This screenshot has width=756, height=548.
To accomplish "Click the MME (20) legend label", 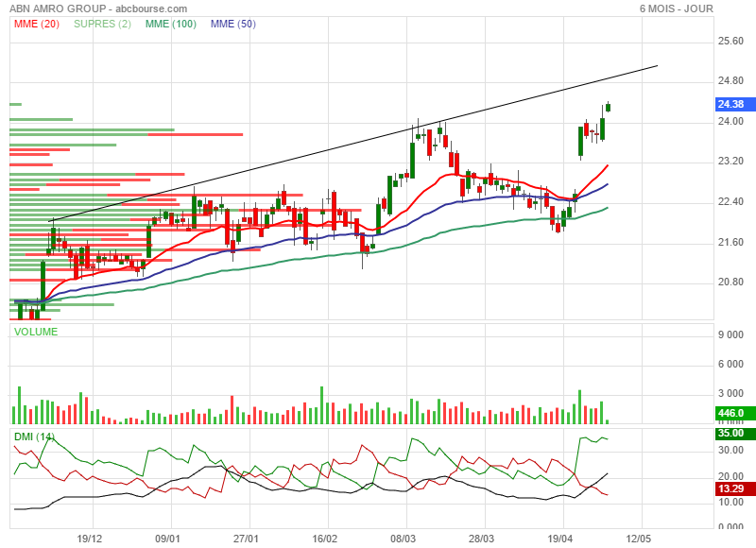I will click(37, 24).
